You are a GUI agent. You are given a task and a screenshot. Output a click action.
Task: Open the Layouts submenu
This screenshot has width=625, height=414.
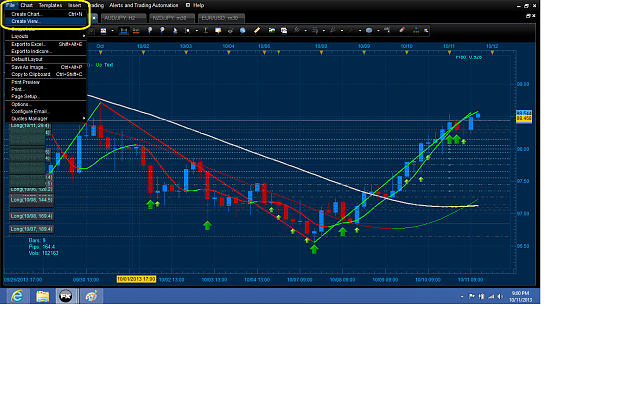[x=45, y=36]
